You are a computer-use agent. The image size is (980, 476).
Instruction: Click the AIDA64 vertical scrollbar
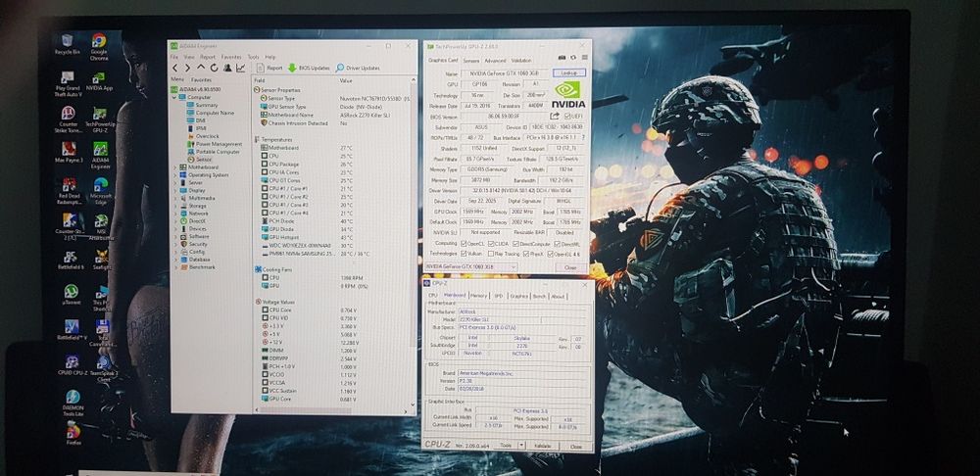pos(414,244)
